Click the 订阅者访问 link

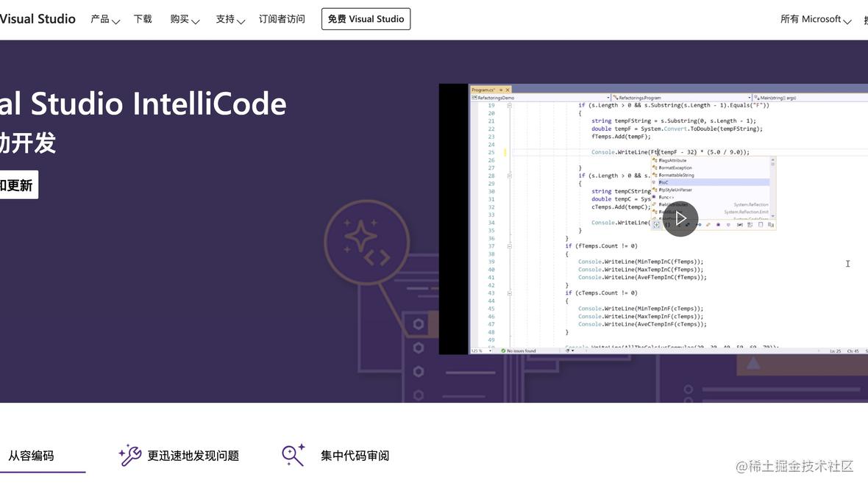tap(282, 17)
